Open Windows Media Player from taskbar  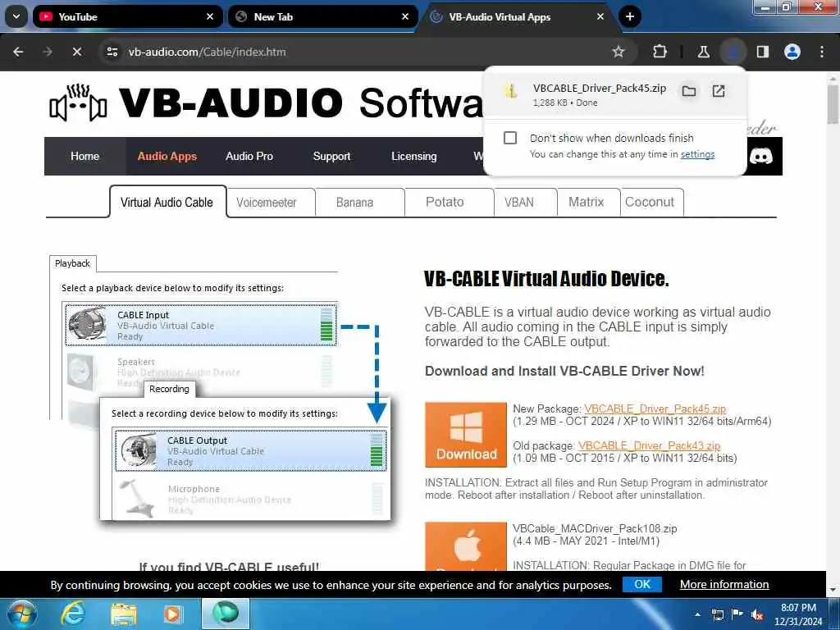[x=172, y=614]
